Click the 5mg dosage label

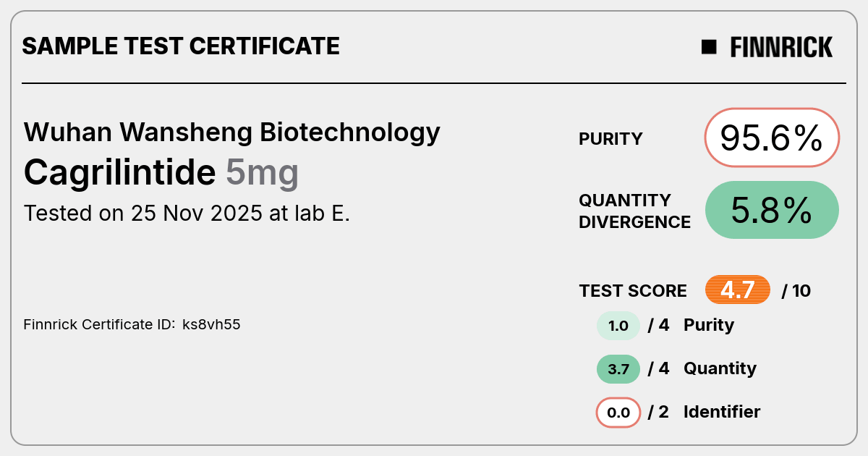(x=262, y=174)
